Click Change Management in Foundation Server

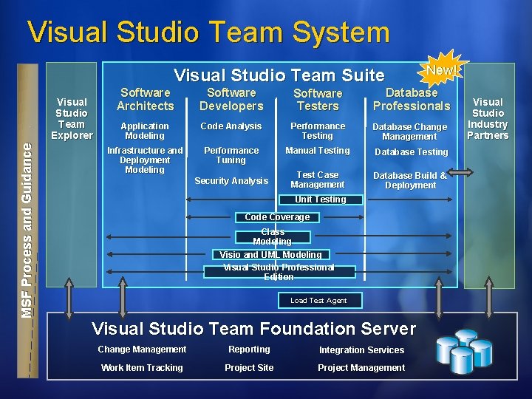[x=142, y=349]
